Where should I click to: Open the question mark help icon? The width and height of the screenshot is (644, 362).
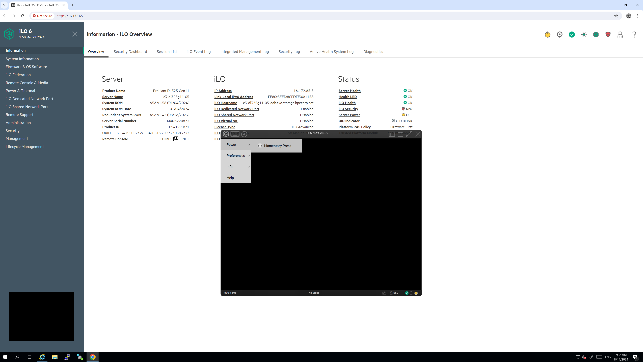(634, 35)
